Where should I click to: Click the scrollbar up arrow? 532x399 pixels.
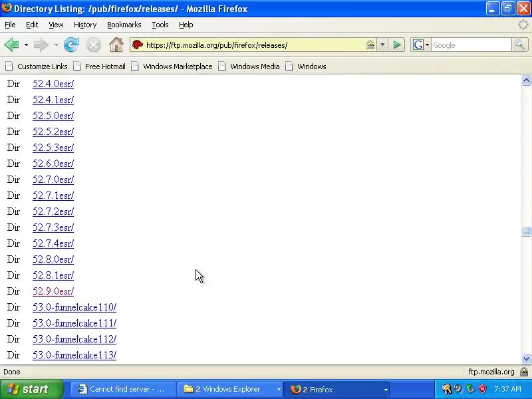coord(526,80)
